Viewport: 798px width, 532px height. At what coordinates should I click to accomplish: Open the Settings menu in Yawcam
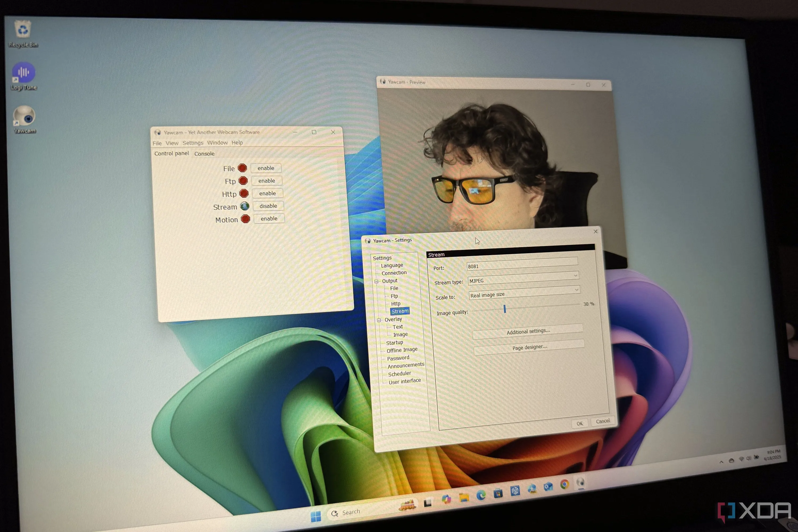coord(193,143)
